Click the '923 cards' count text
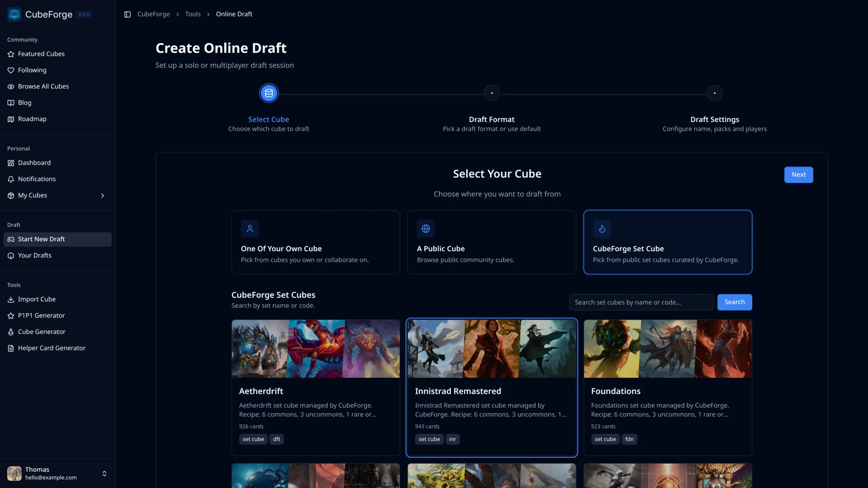Image resolution: width=868 pixels, height=488 pixels. pyautogui.click(x=604, y=427)
